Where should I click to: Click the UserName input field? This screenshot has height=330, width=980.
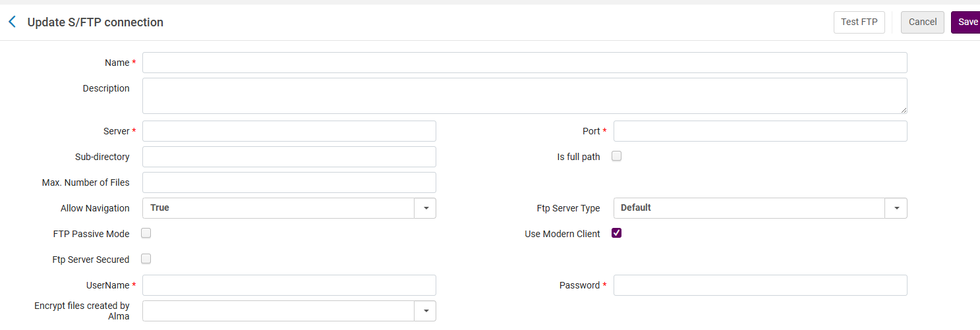click(289, 285)
